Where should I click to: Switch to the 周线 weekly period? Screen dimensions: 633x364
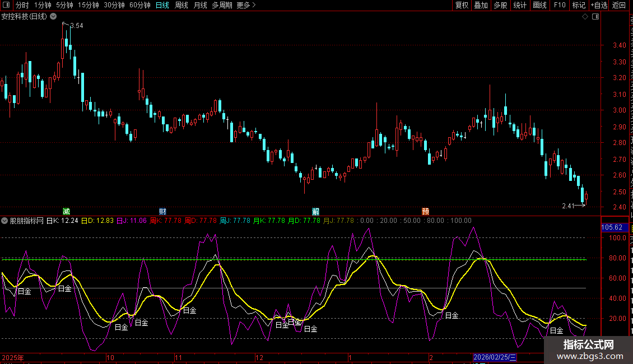click(181, 5)
